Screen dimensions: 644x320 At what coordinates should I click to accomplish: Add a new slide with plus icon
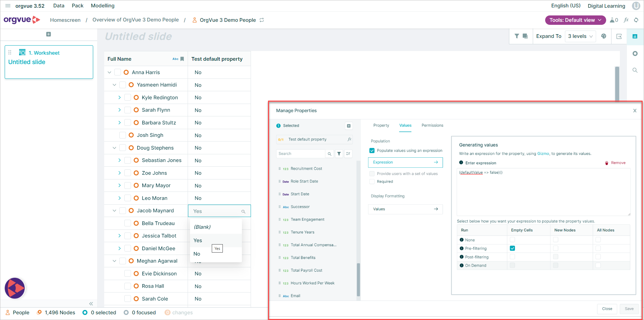click(49, 34)
